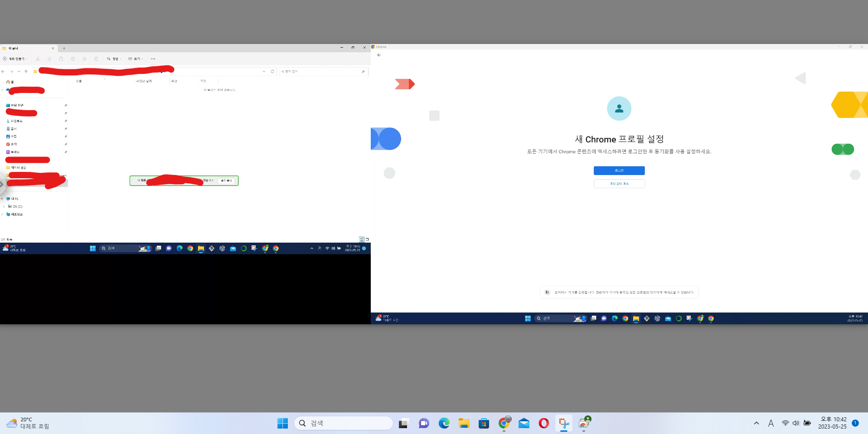Click Task View icon on the bottom Windows taskbar

(404, 423)
